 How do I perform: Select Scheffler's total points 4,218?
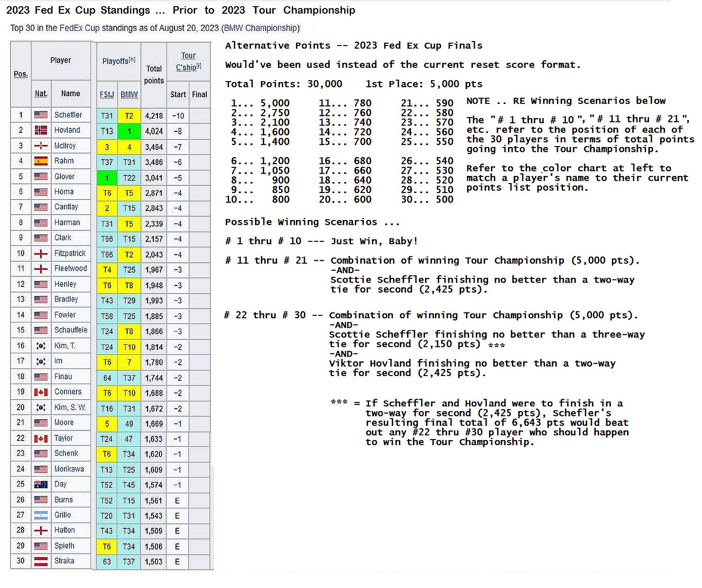pos(154,116)
